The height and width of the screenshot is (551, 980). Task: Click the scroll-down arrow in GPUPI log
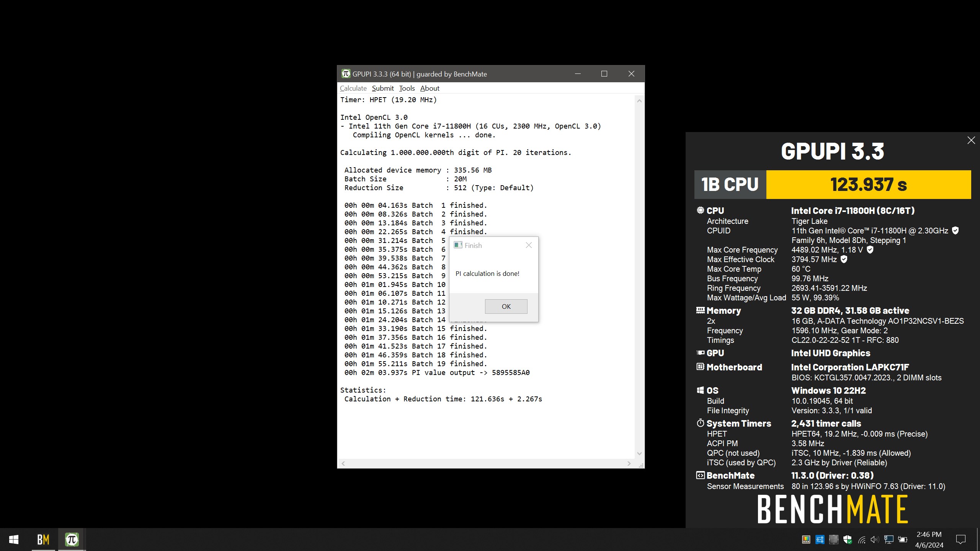pyautogui.click(x=639, y=453)
